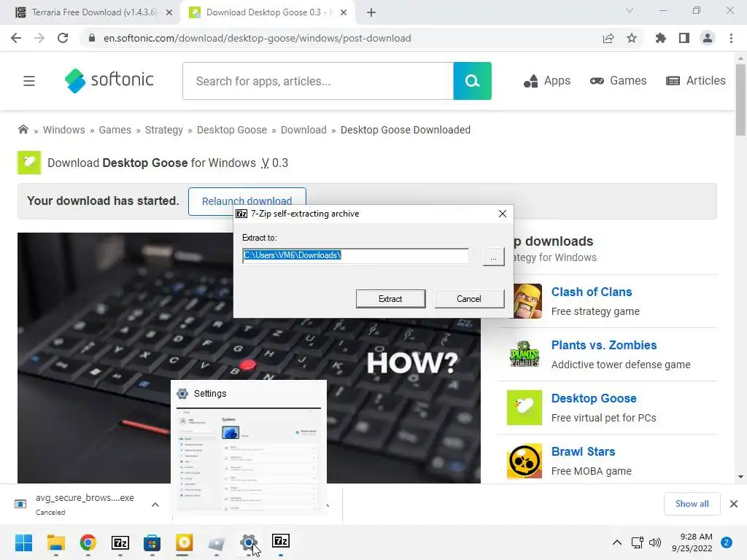Open the Chrome profile avatar
Viewport: 747px width, 560px height.
(x=708, y=38)
